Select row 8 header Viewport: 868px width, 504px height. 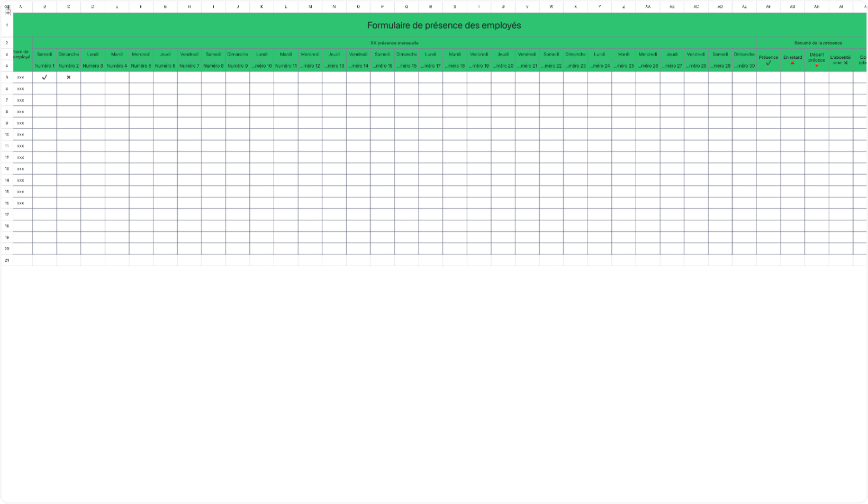7,112
